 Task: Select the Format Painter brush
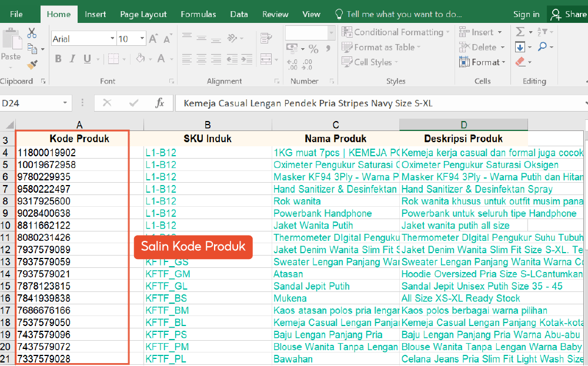pyautogui.click(x=32, y=64)
